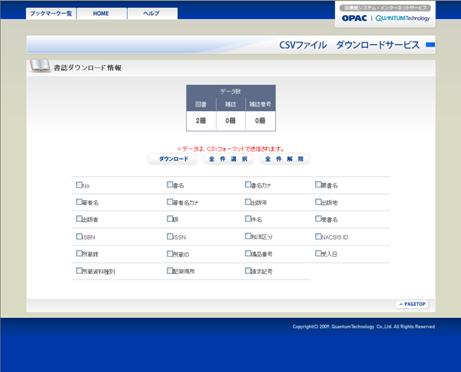This screenshot has width=461, height=372.
Task: Check the 書名カナ option
Action: [248, 184]
